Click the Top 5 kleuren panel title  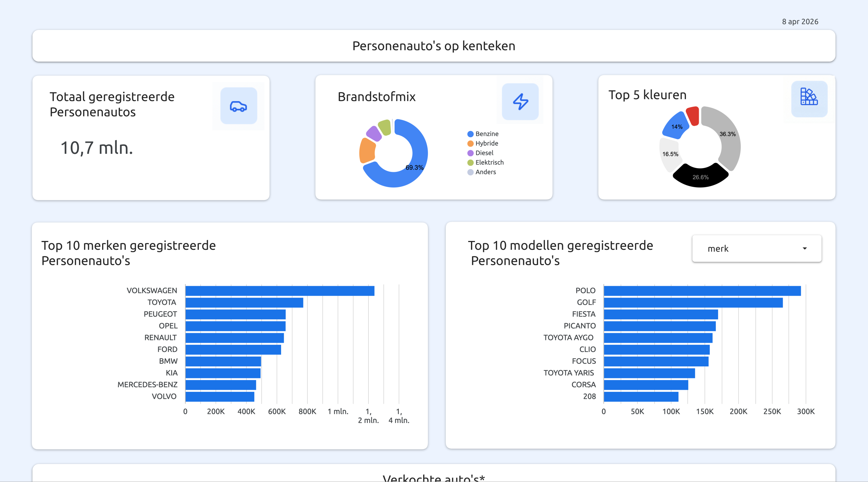pyautogui.click(x=647, y=95)
